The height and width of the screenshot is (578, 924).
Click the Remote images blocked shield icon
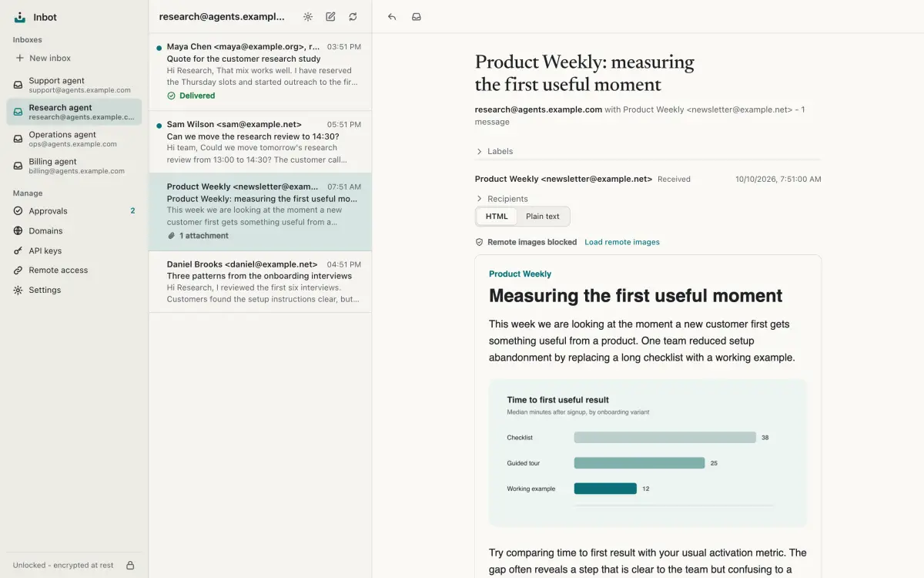click(x=479, y=242)
